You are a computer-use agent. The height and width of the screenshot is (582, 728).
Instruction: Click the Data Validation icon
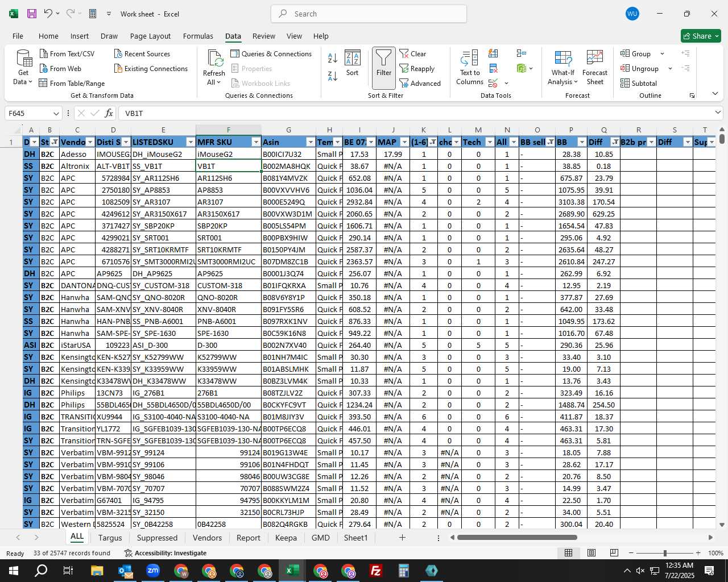coord(493,84)
